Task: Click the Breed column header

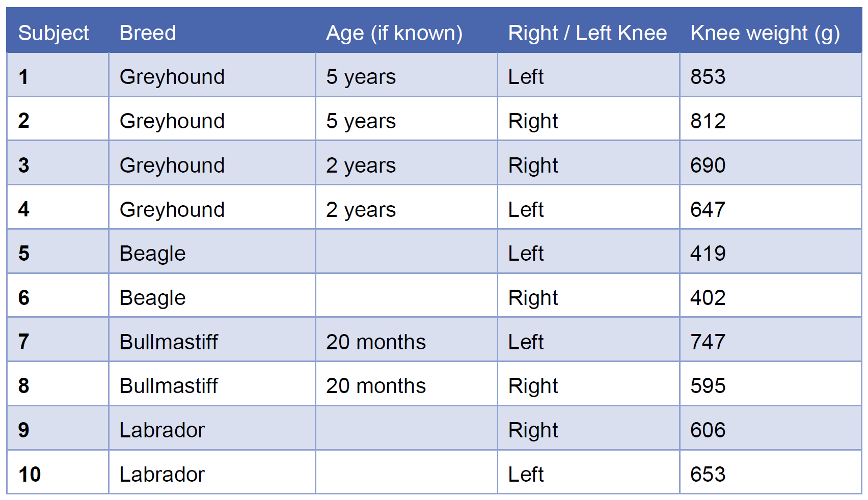Action: 148,33
